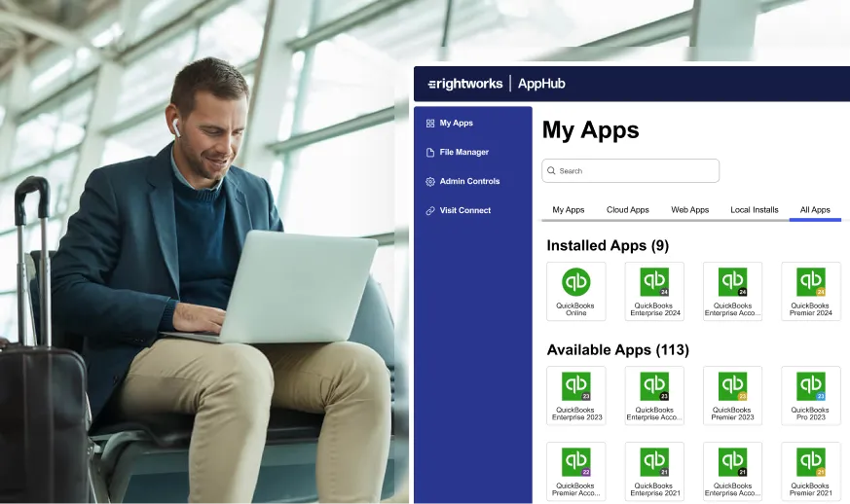Select QuickBooks Enterprise 2023 available app
This screenshot has height=504, width=850.
[575, 396]
